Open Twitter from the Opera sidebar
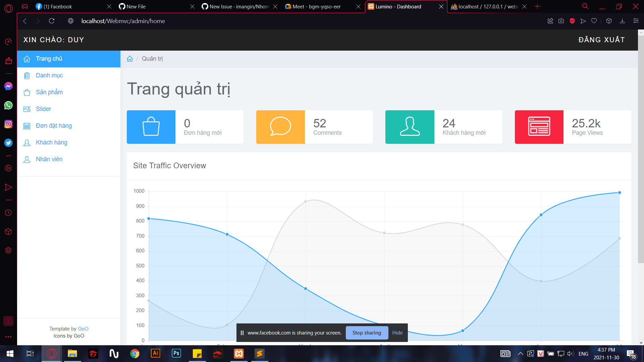Viewport: 644px width, 362px height. (x=8, y=142)
